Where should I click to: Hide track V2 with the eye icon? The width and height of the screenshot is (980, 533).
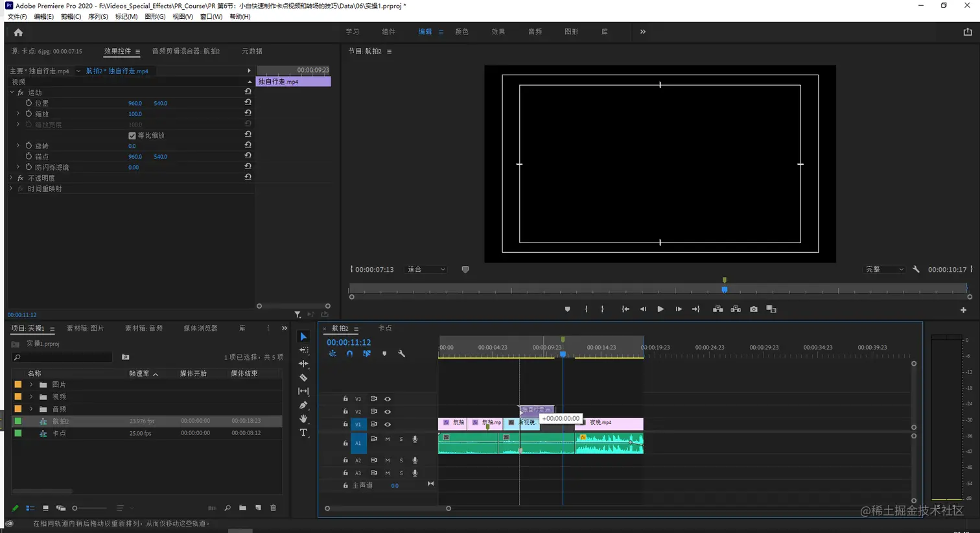pos(388,412)
